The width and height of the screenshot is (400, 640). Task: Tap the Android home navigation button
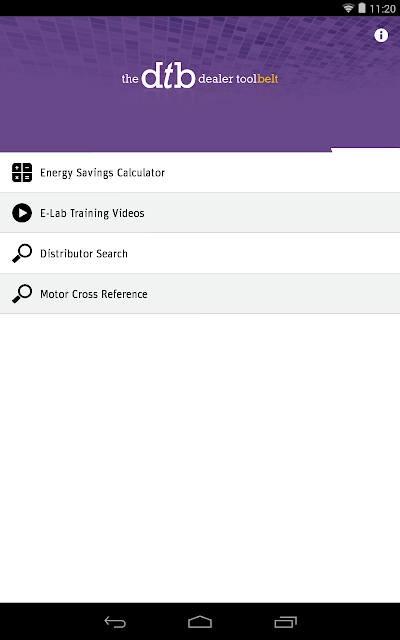pos(200,622)
